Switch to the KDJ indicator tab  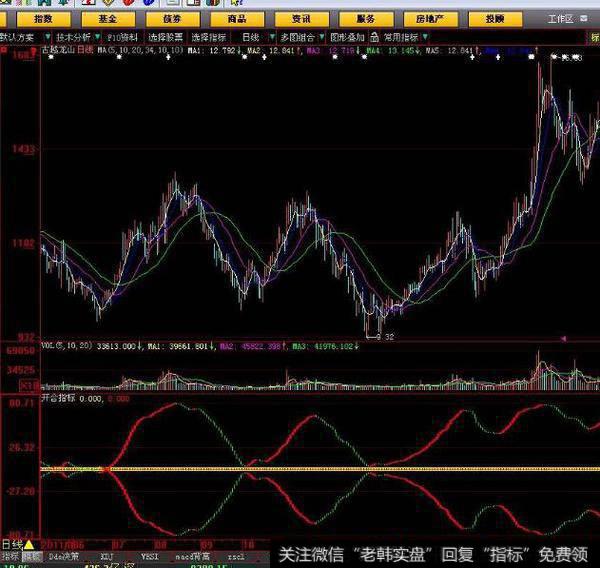(104, 555)
